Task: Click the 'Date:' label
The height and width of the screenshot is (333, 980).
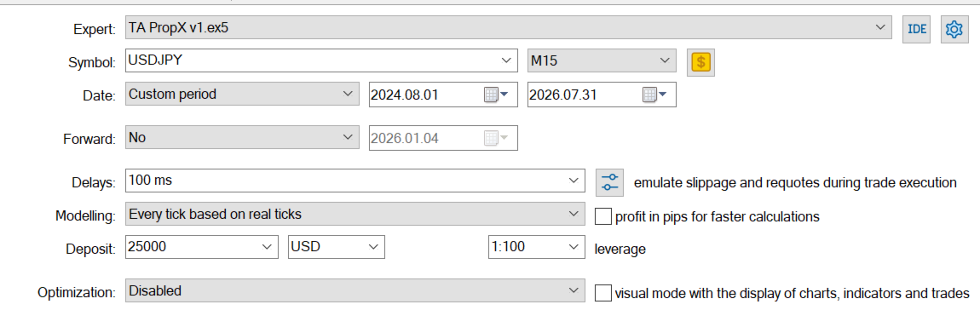Action: pos(100,95)
